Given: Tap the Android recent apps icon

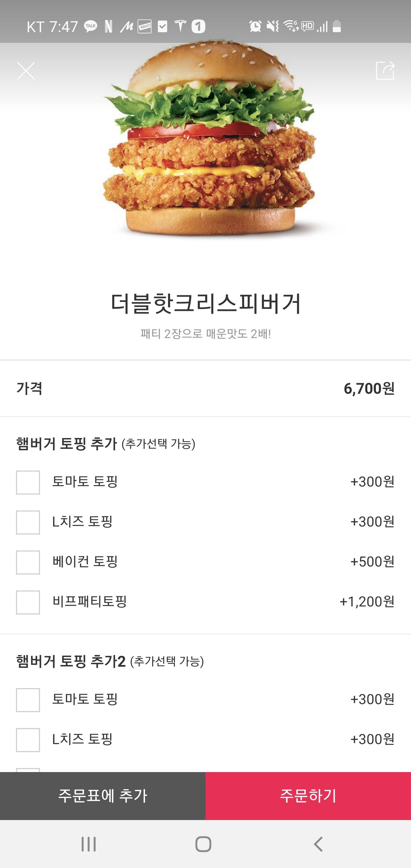Looking at the screenshot, I should [x=88, y=844].
